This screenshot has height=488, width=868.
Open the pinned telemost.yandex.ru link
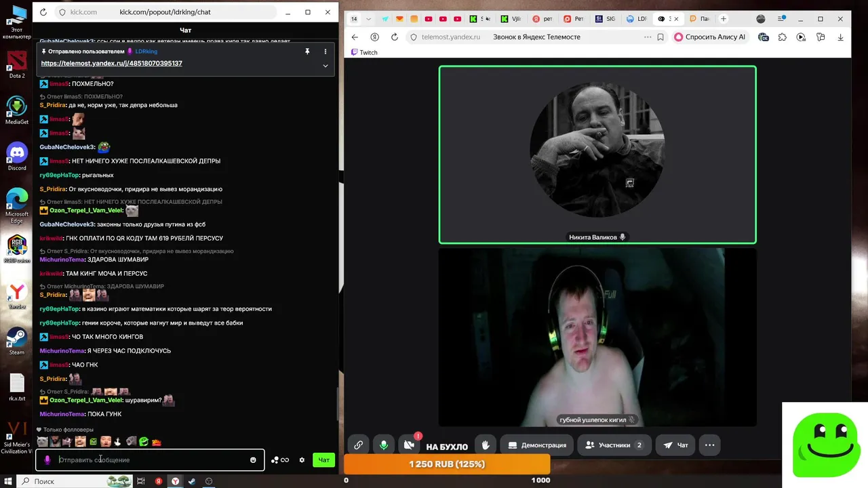[111, 63]
